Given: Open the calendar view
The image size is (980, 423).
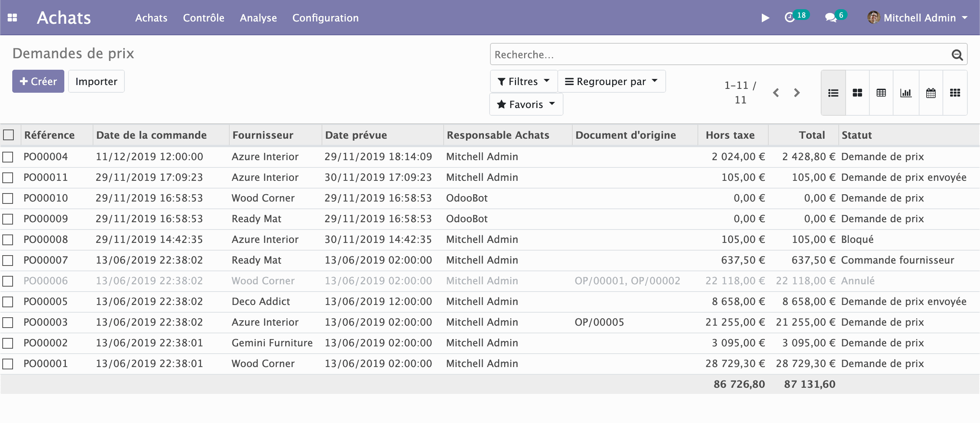Looking at the screenshot, I should [931, 93].
